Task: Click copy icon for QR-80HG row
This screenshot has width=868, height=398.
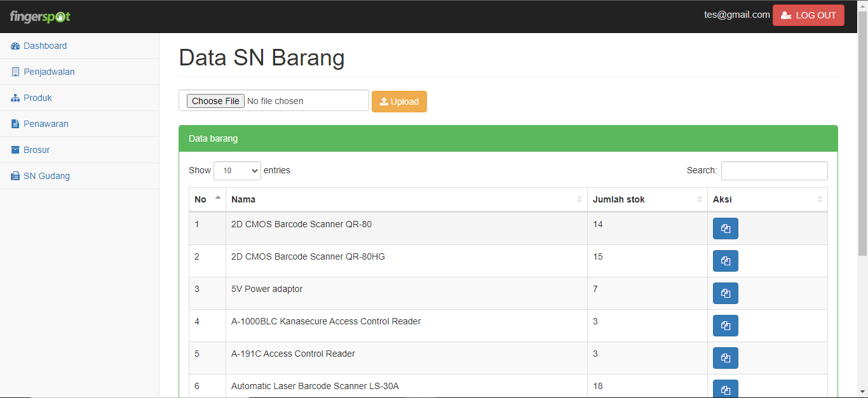Action: pyautogui.click(x=725, y=261)
